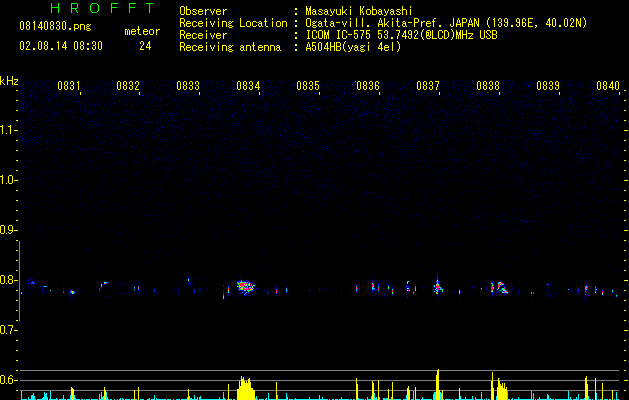Click the 0837 time marker

tap(428, 86)
